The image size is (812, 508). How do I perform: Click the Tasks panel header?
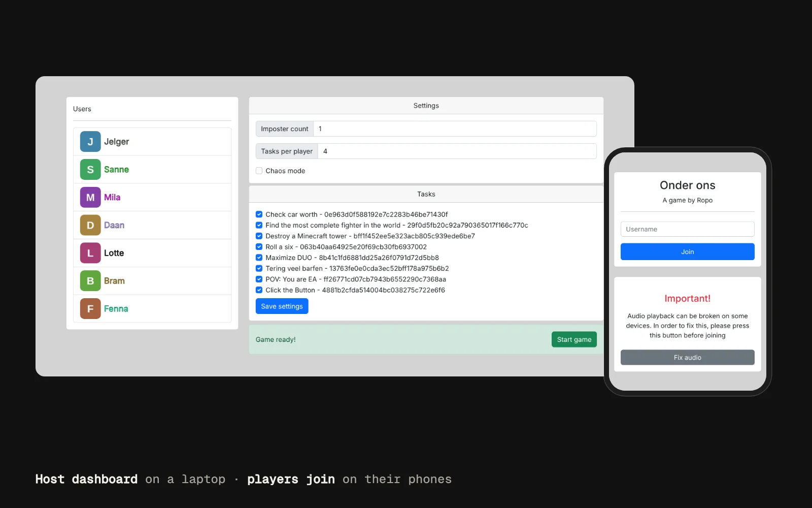426,194
